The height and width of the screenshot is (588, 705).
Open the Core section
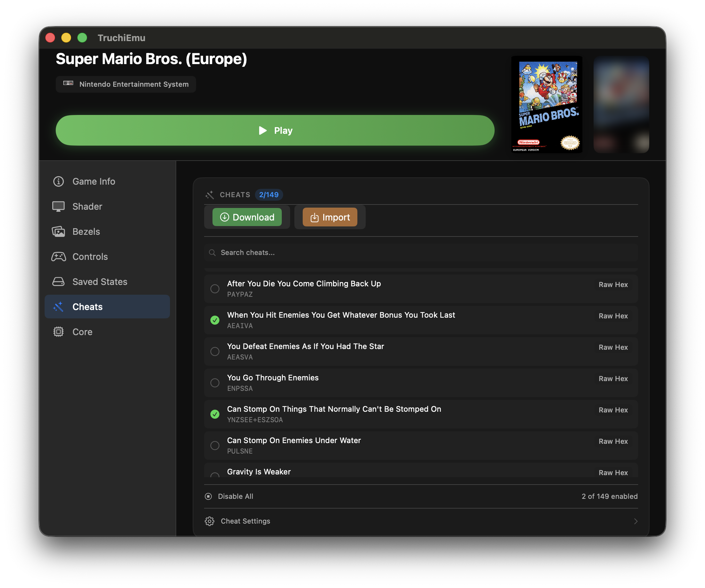tap(107, 332)
